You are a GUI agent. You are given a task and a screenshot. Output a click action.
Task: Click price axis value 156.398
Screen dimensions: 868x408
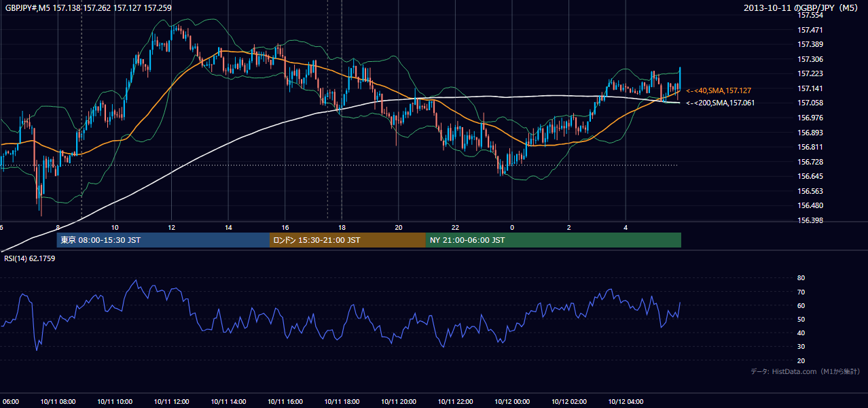(810, 220)
